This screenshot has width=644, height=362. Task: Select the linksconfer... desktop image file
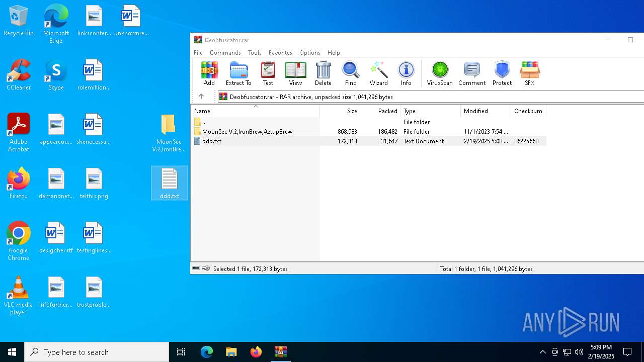click(94, 21)
